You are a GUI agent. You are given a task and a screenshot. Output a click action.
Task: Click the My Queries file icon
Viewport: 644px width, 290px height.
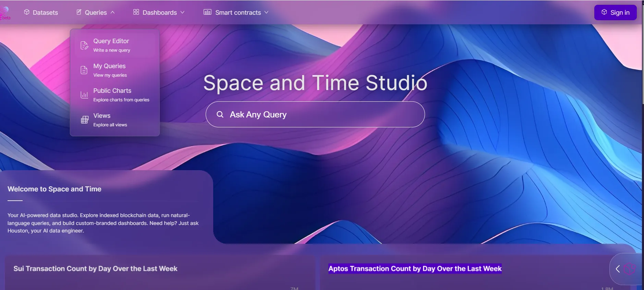pos(84,70)
